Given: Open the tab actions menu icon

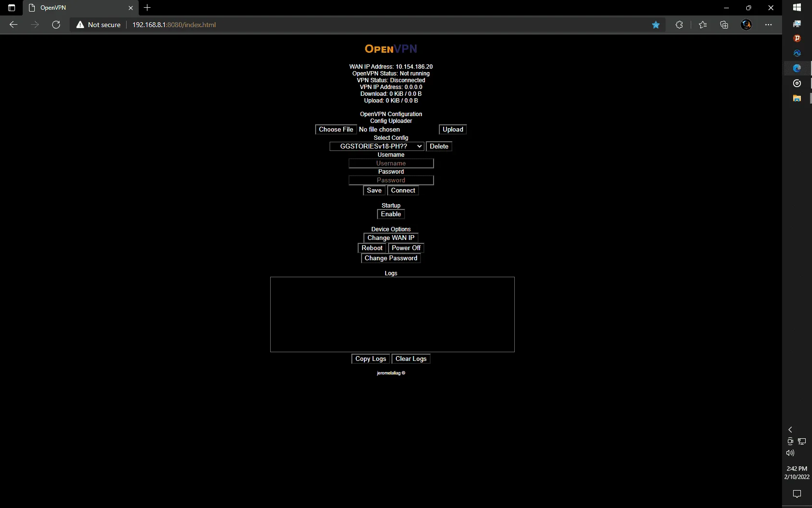Looking at the screenshot, I should point(12,8).
